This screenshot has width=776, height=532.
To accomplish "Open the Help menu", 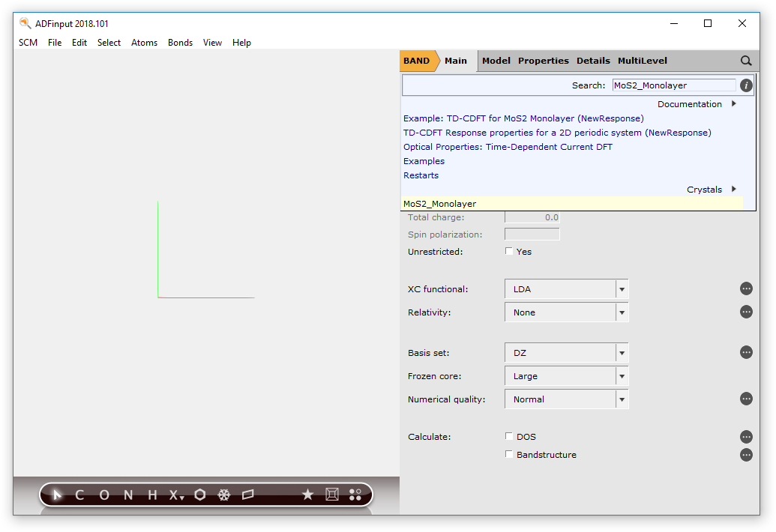I will tap(241, 43).
